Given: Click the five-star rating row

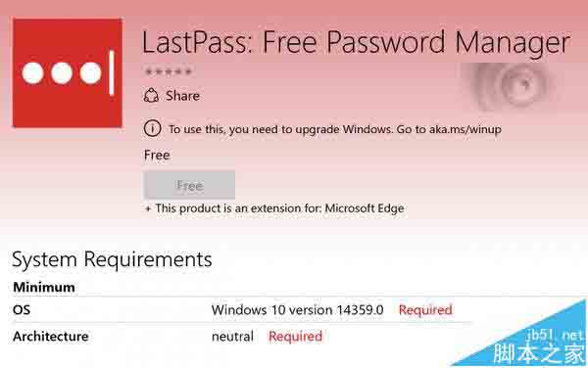Looking at the screenshot, I should pyautogui.click(x=169, y=71).
